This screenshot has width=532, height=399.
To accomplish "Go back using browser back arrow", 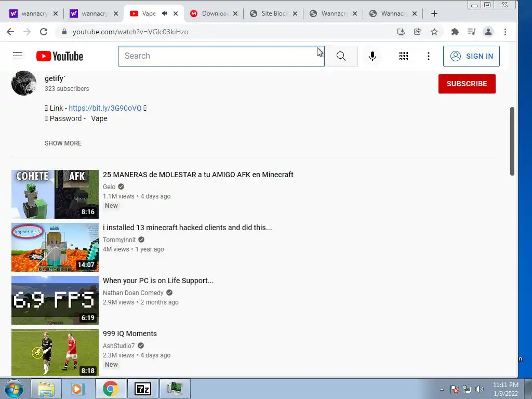I will [10, 32].
